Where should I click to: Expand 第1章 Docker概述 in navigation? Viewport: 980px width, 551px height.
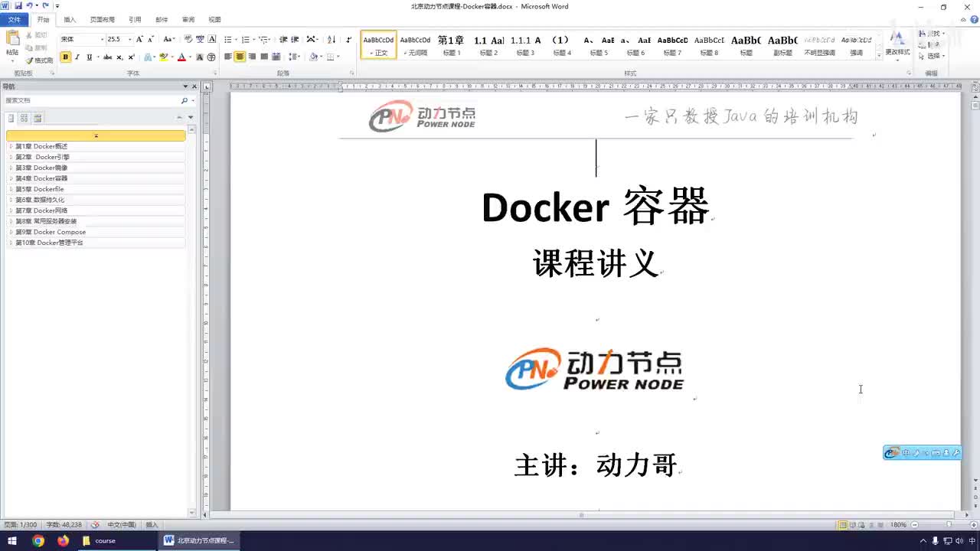pyautogui.click(x=11, y=146)
